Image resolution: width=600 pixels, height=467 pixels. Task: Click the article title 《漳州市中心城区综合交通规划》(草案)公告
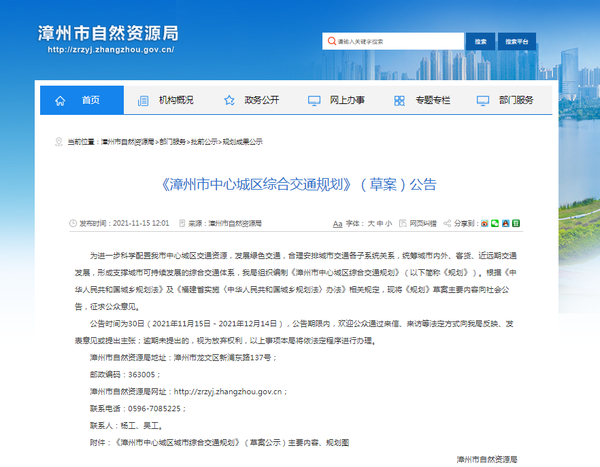pyautogui.click(x=298, y=185)
